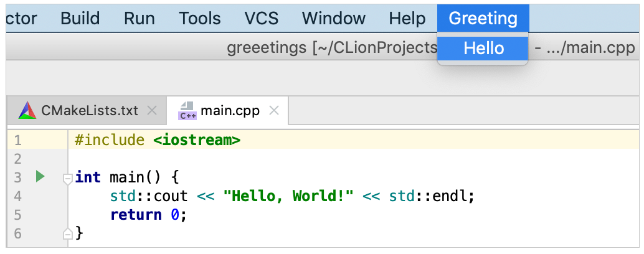Open the Help menu

(x=407, y=18)
